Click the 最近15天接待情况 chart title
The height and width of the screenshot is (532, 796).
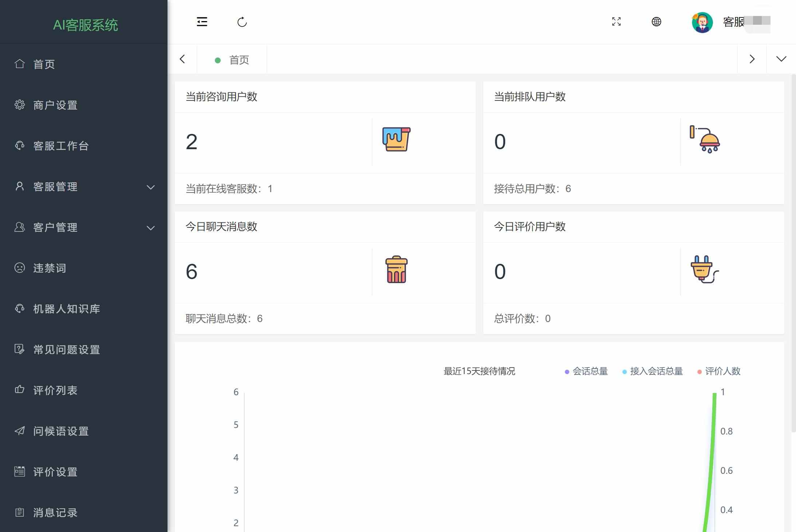(x=479, y=371)
